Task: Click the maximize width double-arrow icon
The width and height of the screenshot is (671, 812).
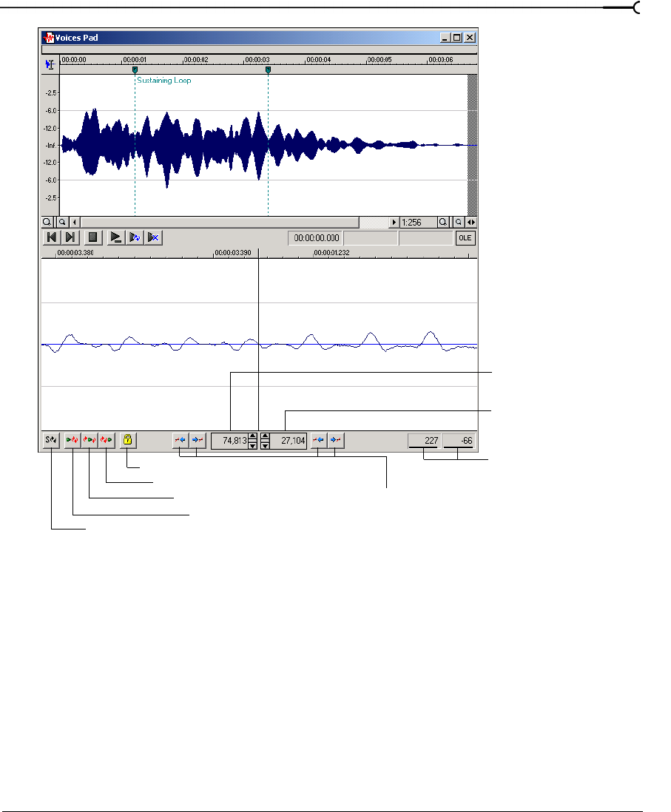Action: pos(471,222)
